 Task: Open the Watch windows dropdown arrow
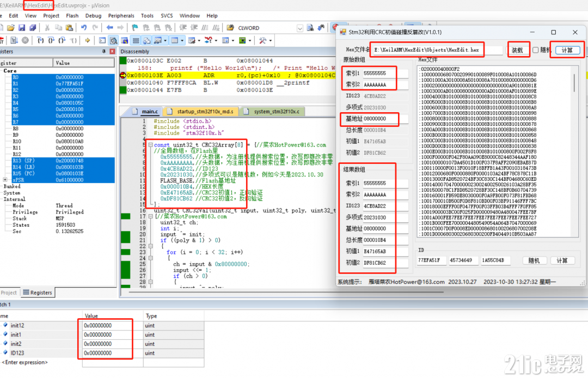click(165, 40)
